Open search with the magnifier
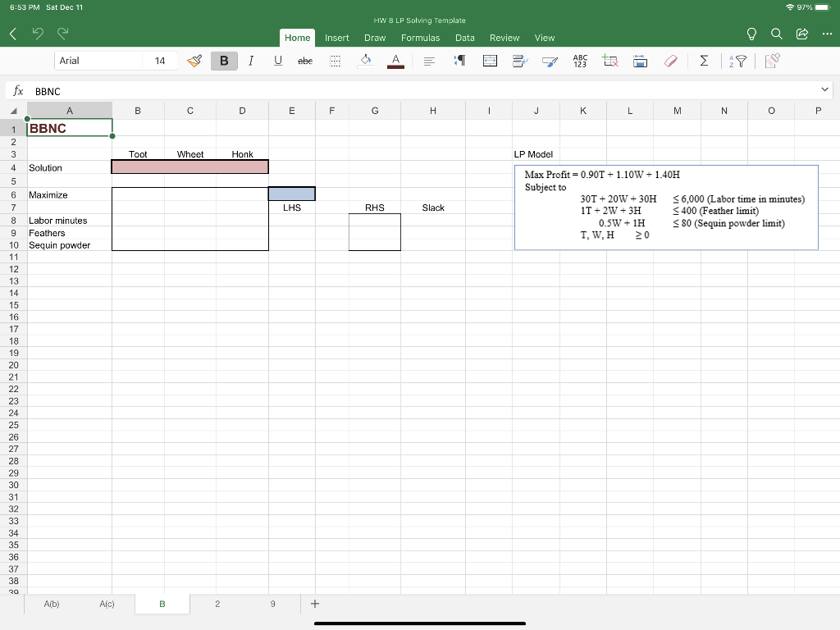Viewport: 840px width, 630px height. point(776,34)
